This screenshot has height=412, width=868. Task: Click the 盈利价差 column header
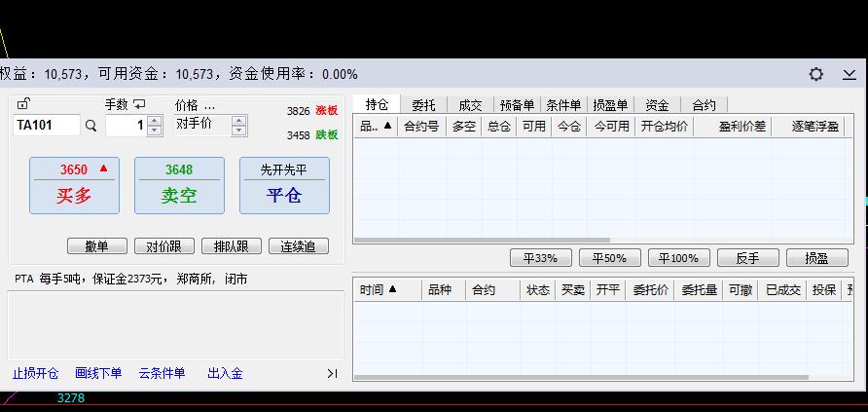coord(733,127)
